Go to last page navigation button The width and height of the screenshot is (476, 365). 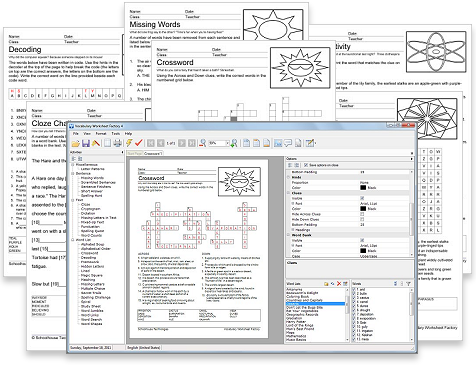[192, 143]
